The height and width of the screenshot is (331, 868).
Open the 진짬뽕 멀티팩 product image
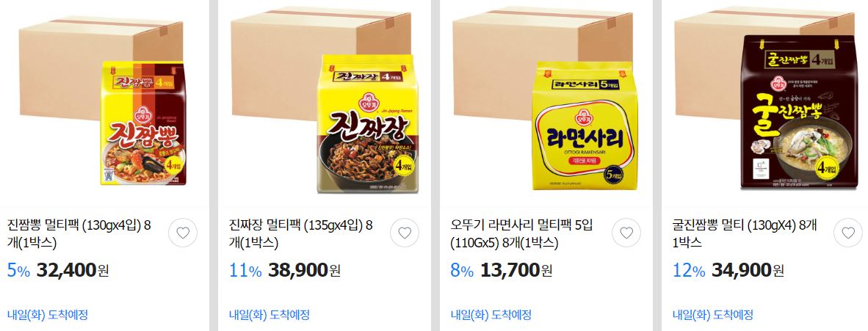(x=102, y=103)
